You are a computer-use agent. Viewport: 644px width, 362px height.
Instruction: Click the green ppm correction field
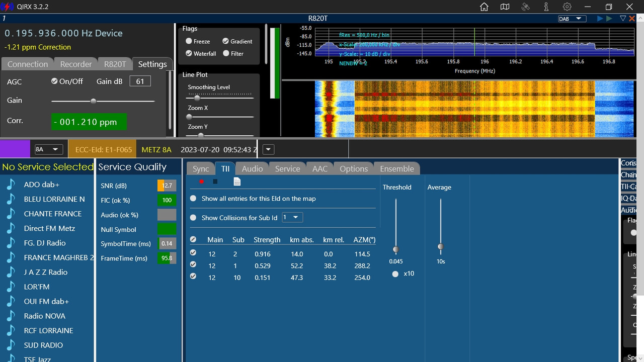tap(89, 122)
